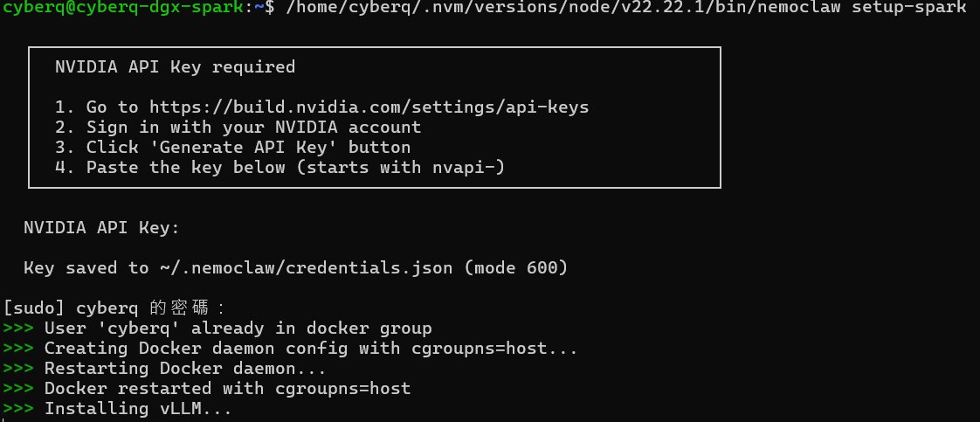Click the 'NVIDIA API Key required' heading
980x422 pixels.
[x=175, y=67]
